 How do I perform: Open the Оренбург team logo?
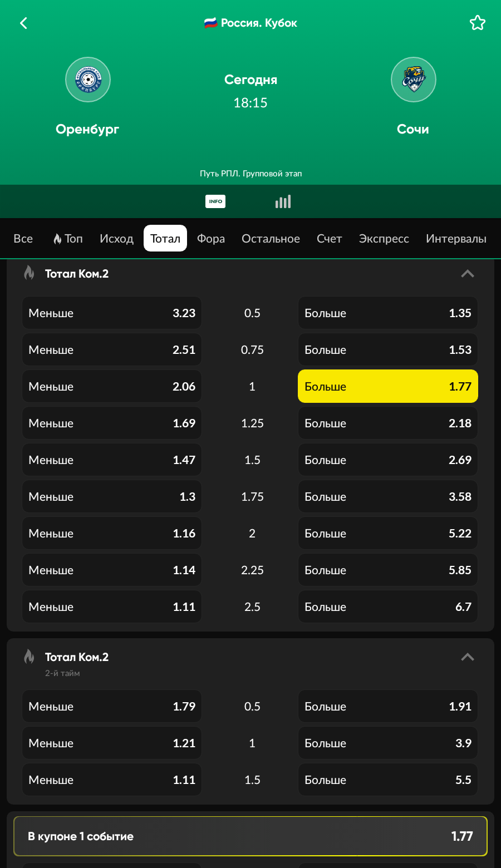(x=88, y=80)
